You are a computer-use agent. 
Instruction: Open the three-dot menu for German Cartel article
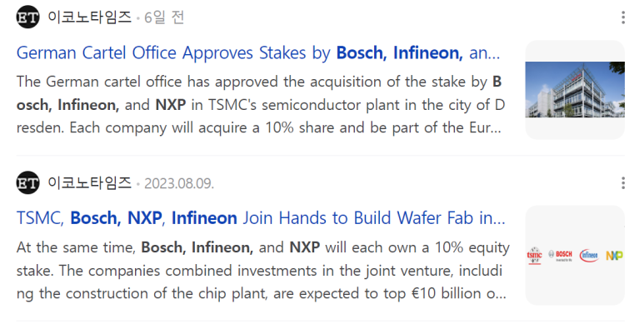pos(623,17)
